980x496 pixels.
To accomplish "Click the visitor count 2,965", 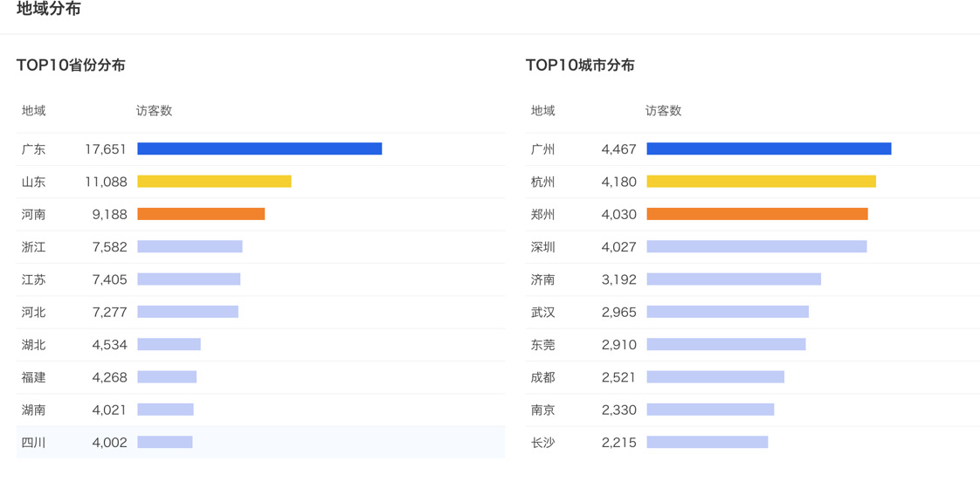I will 619,312.
